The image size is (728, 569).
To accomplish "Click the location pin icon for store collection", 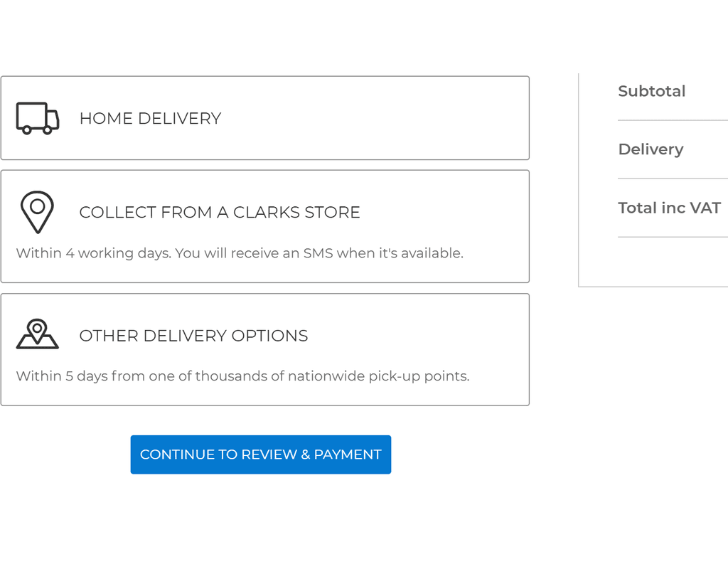I will pyautogui.click(x=37, y=211).
